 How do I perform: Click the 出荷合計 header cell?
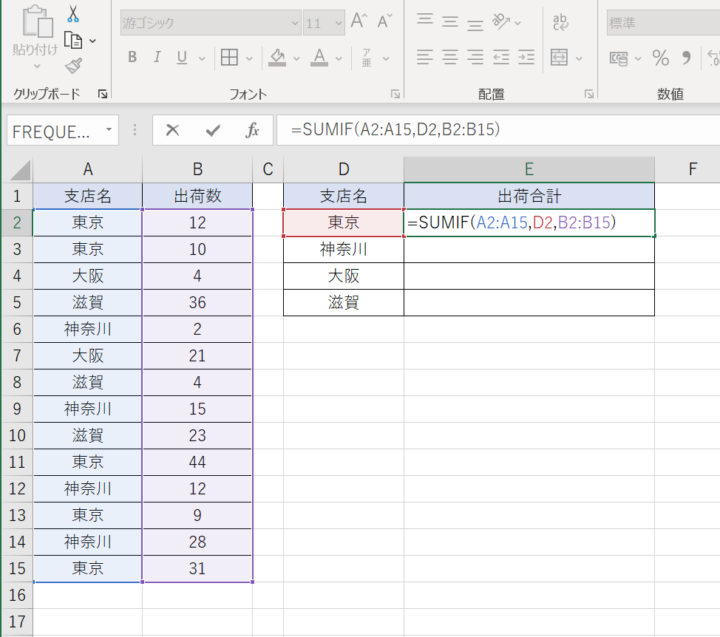pyautogui.click(x=529, y=196)
